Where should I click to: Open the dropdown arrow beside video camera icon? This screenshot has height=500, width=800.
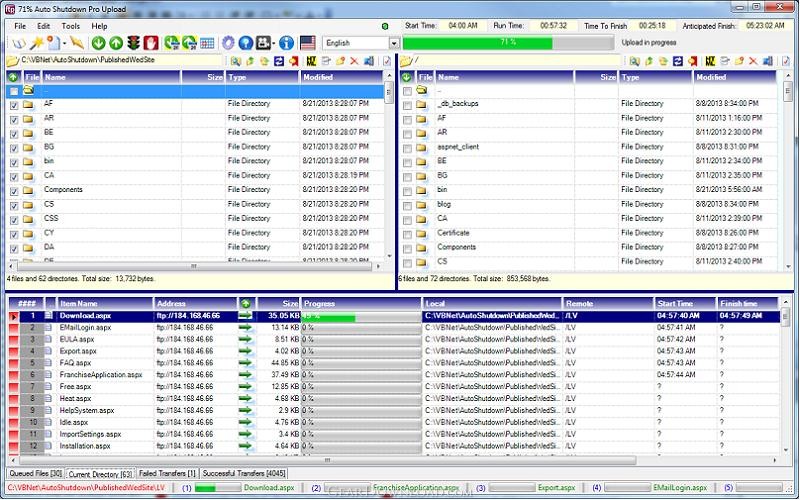coord(273,44)
